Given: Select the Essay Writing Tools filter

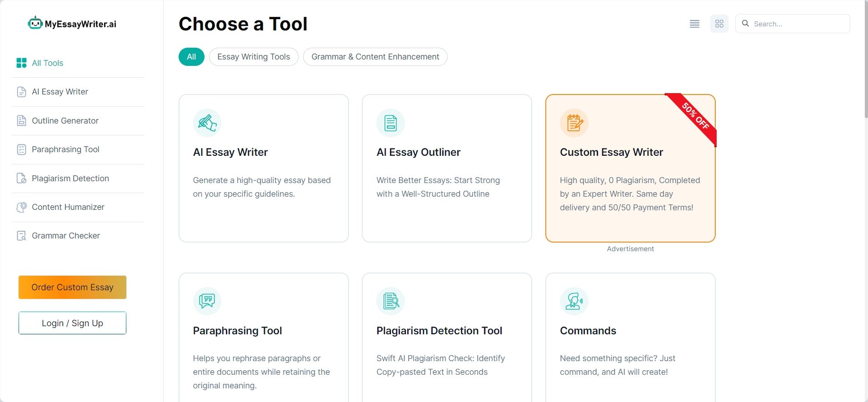Looking at the screenshot, I should tap(254, 57).
